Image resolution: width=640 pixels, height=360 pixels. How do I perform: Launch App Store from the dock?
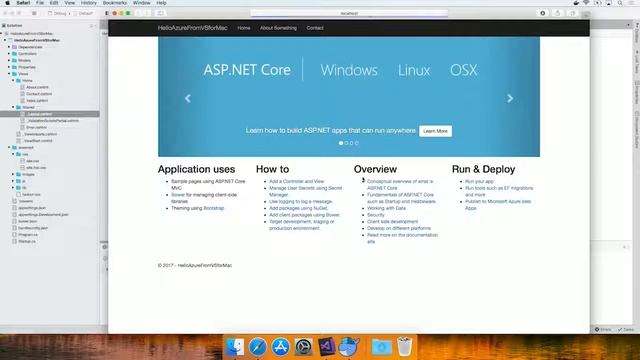pos(281,347)
